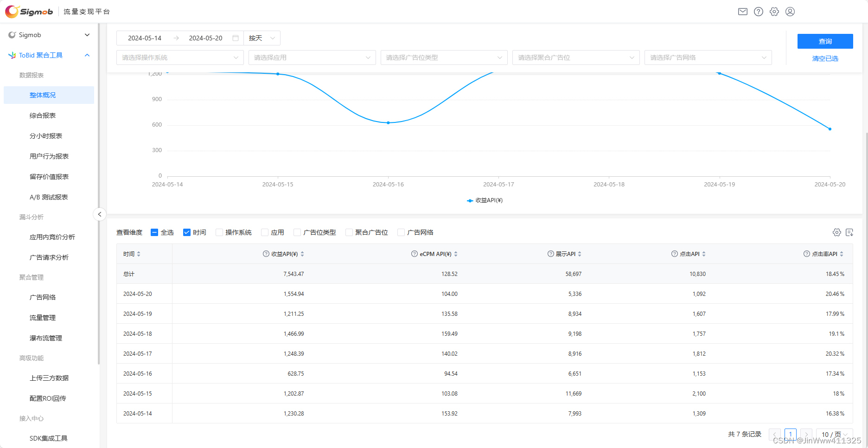Viewport: 868px width, 448px height.
Task: Export the table with download icon
Action: (x=849, y=232)
